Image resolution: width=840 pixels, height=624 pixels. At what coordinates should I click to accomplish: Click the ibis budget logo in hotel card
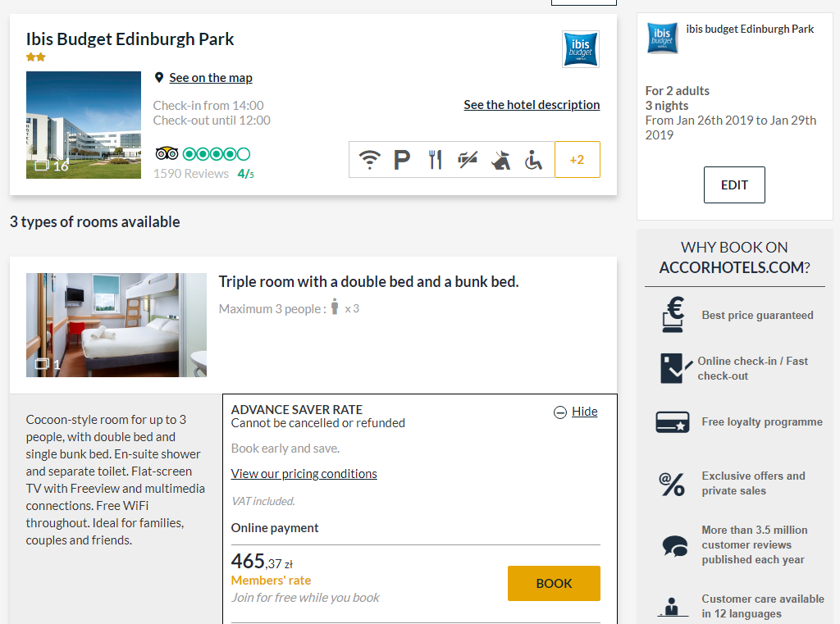(581, 49)
